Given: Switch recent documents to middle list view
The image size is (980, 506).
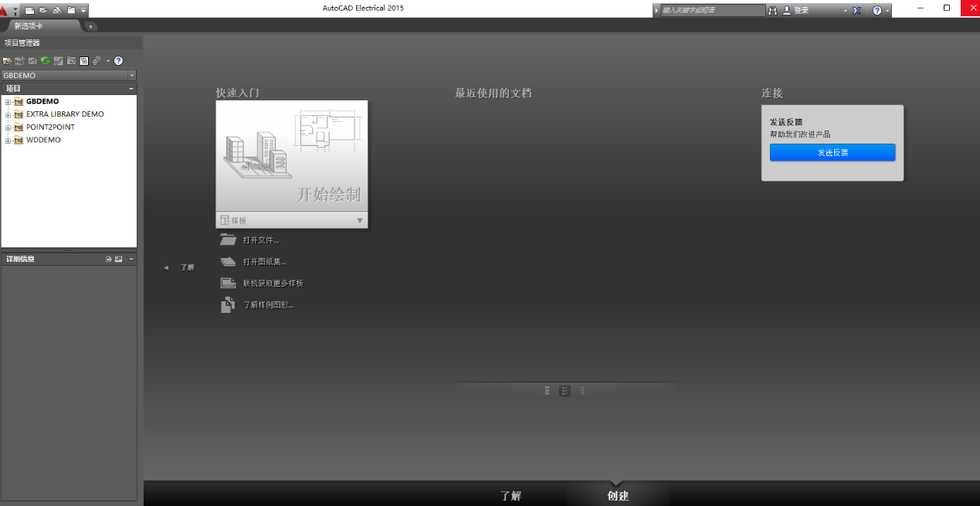Looking at the screenshot, I should (565, 391).
